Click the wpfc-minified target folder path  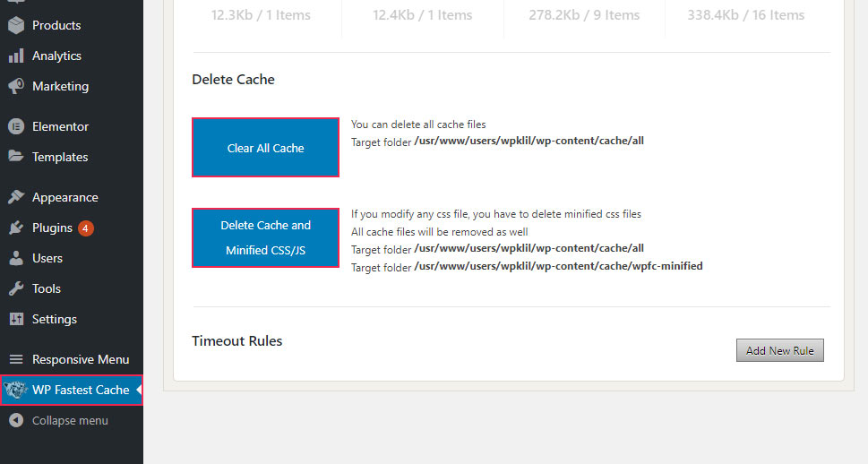tap(559, 266)
